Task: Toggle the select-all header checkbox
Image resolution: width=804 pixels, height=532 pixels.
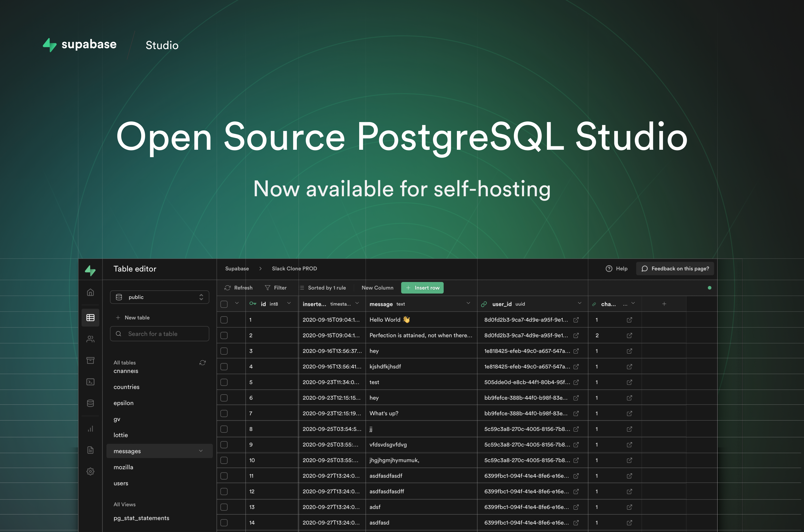Action: tap(224, 304)
